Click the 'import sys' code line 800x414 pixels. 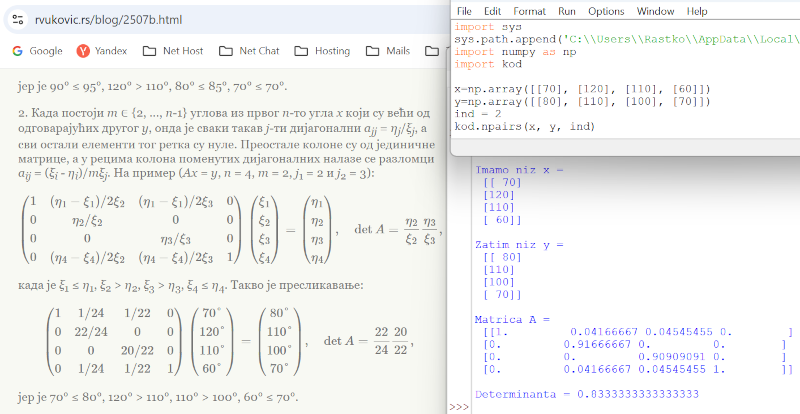pyautogui.click(x=488, y=27)
